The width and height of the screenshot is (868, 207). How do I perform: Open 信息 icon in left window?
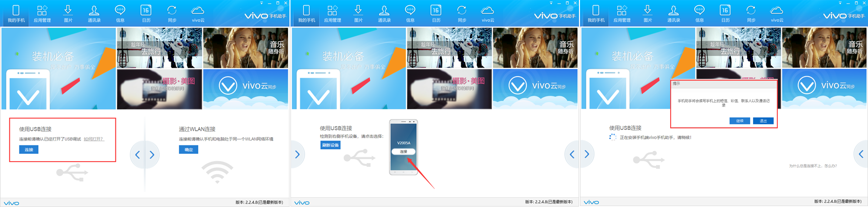pyautogui.click(x=120, y=13)
